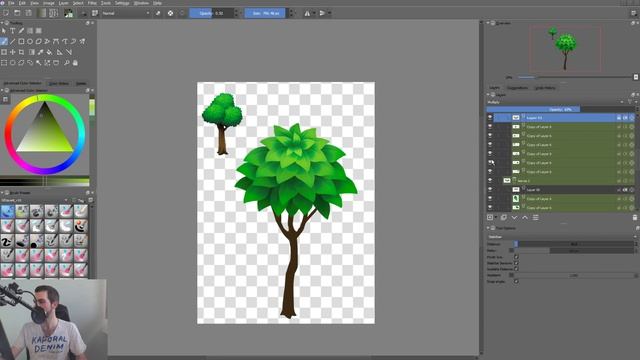Adjust the layer Opacity slider
The height and width of the screenshot is (360, 640).
tap(560, 109)
